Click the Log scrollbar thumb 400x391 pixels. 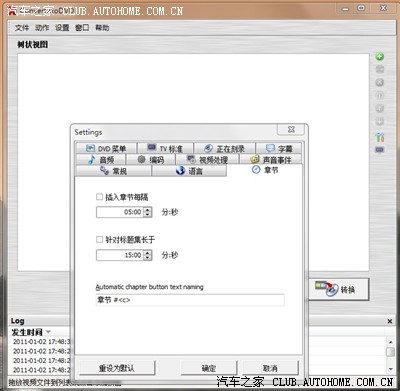(x=391, y=352)
